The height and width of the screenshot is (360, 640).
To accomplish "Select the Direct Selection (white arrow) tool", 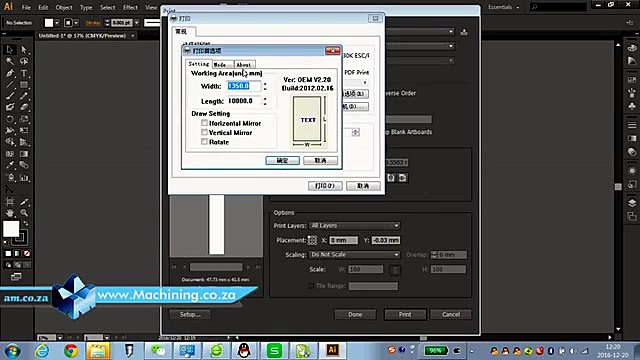I will point(24,49).
